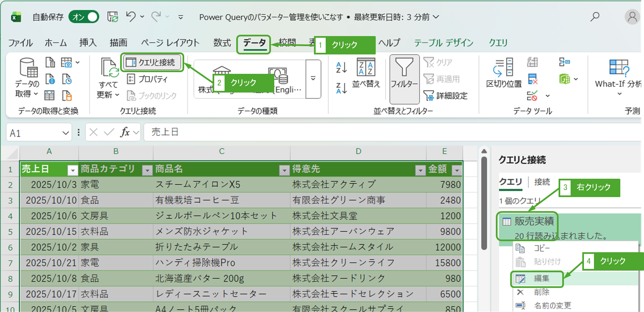Image resolution: width=644 pixels, height=312 pixels.
Task: Toggle the 自動保存 AutoSave switch
Action: pyautogui.click(x=84, y=17)
